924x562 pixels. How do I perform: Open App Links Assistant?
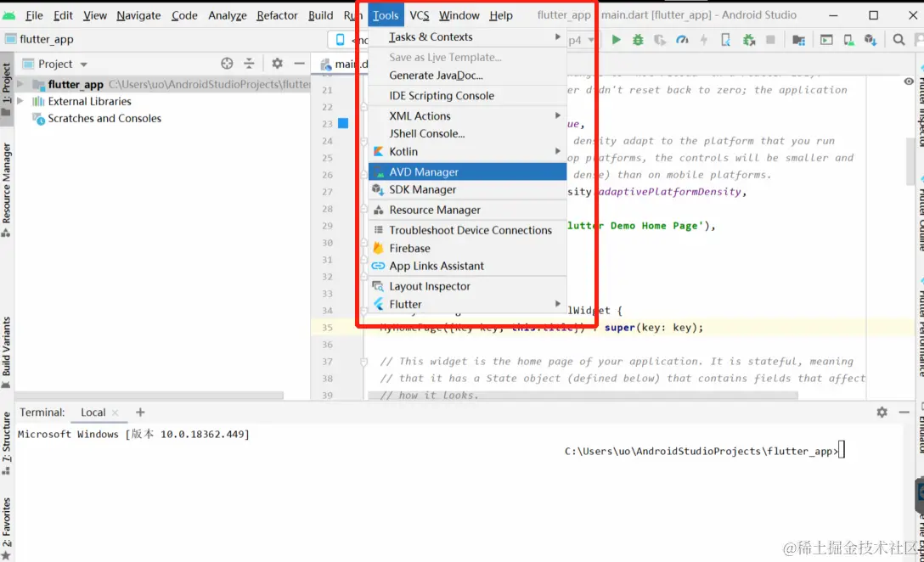coord(467,266)
